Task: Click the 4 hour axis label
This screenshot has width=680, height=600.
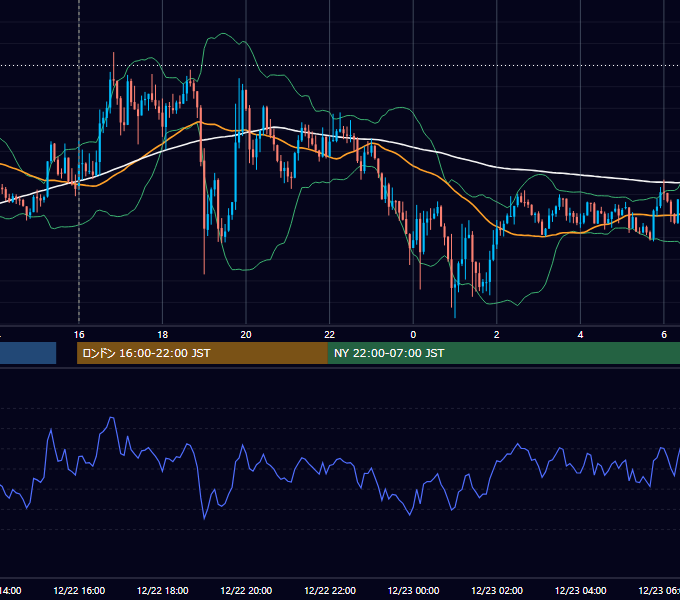Action: coord(580,334)
